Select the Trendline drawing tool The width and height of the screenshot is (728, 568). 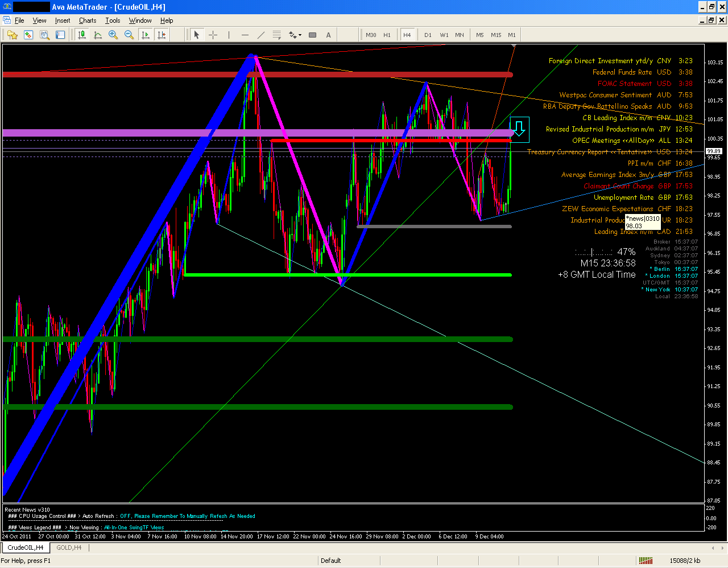pos(262,35)
